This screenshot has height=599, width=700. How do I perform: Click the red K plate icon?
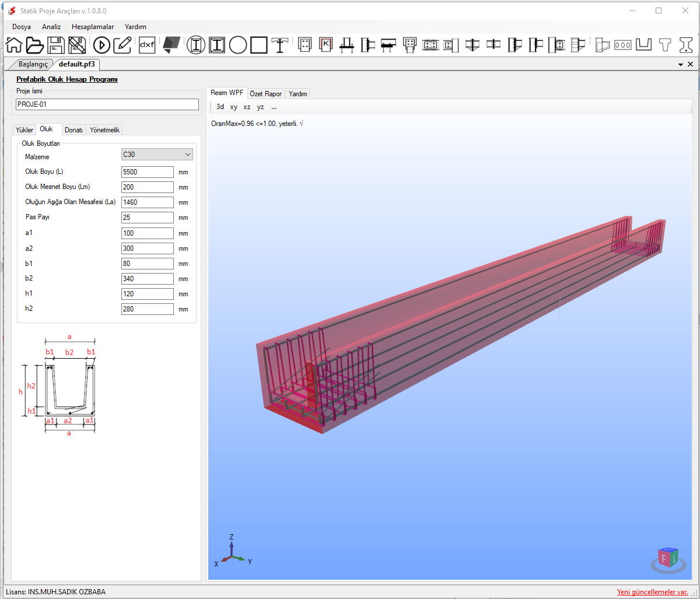pos(326,45)
